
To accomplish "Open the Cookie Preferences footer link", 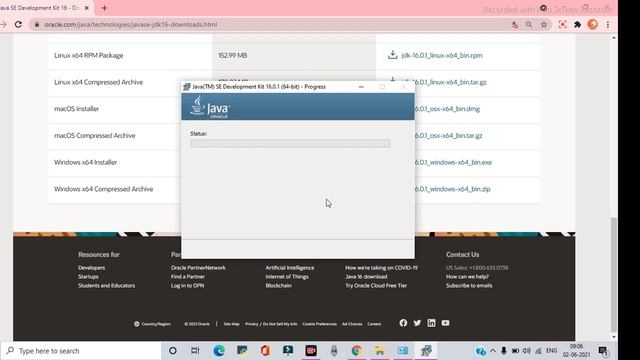I will [x=319, y=324].
